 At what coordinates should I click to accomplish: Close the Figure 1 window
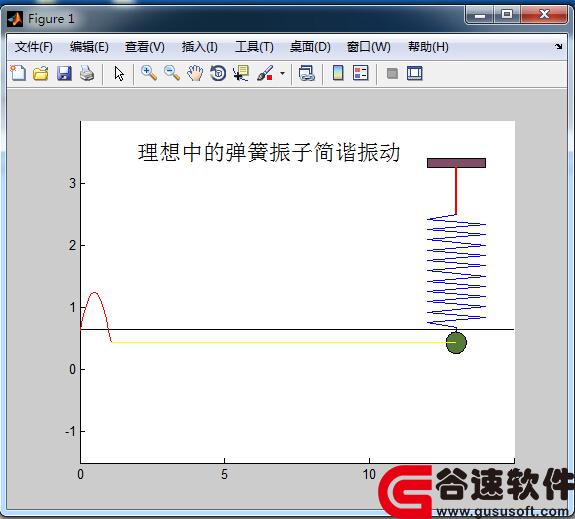click(x=544, y=15)
